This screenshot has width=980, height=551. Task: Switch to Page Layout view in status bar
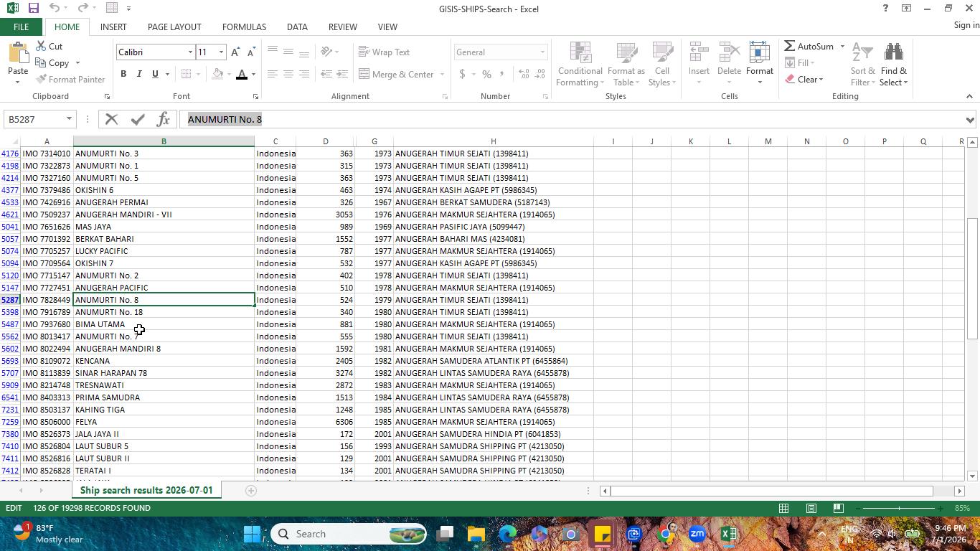pos(811,508)
